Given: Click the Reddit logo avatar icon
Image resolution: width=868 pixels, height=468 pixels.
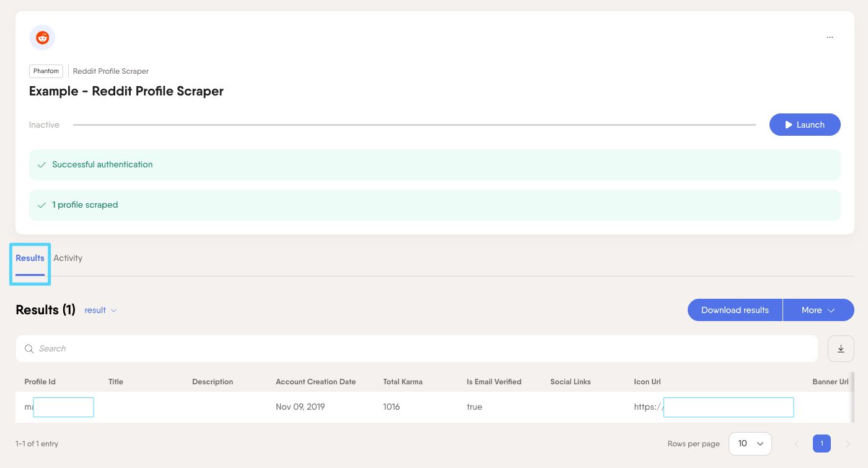Looking at the screenshot, I should point(42,38).
